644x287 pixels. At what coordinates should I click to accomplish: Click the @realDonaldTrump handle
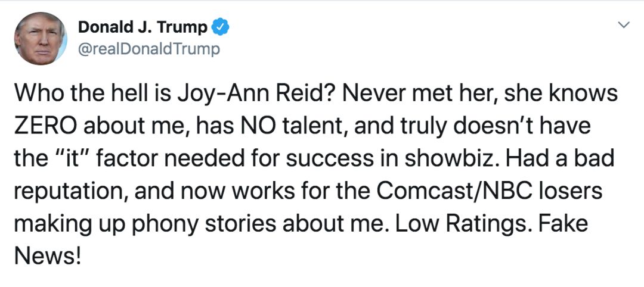149,49
